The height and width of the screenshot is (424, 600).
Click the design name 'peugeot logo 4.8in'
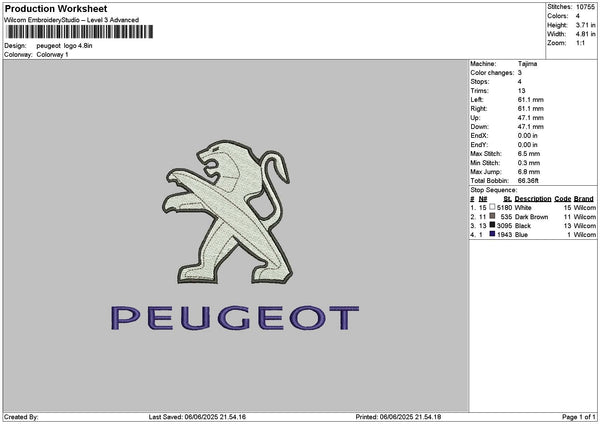64,46
